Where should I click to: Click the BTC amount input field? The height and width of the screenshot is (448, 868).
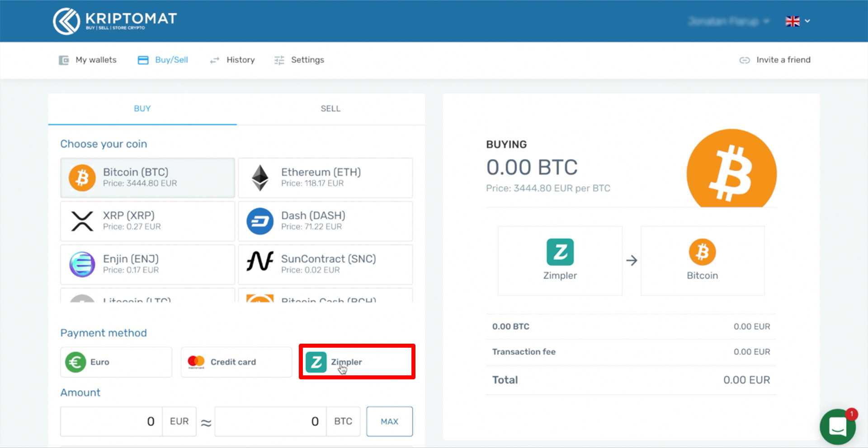[270, 421]
